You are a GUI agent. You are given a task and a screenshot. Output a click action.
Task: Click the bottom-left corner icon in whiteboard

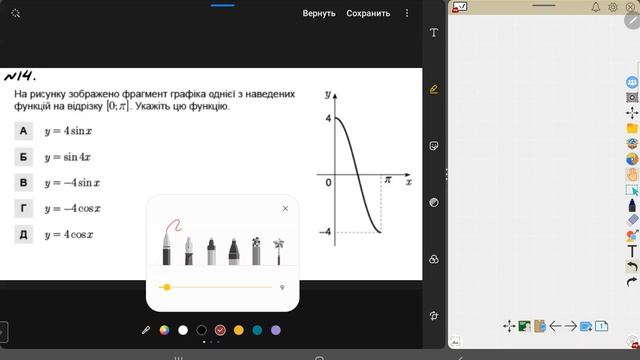[455, 341]
